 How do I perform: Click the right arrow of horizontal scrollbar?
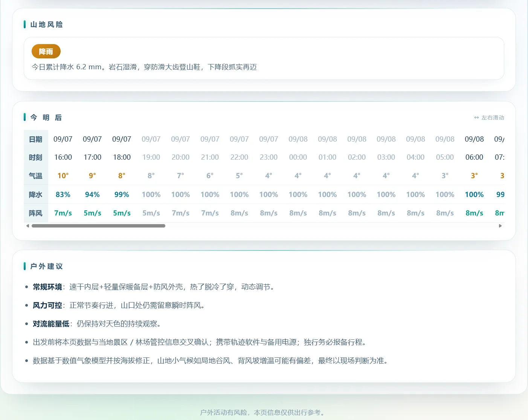501,226
